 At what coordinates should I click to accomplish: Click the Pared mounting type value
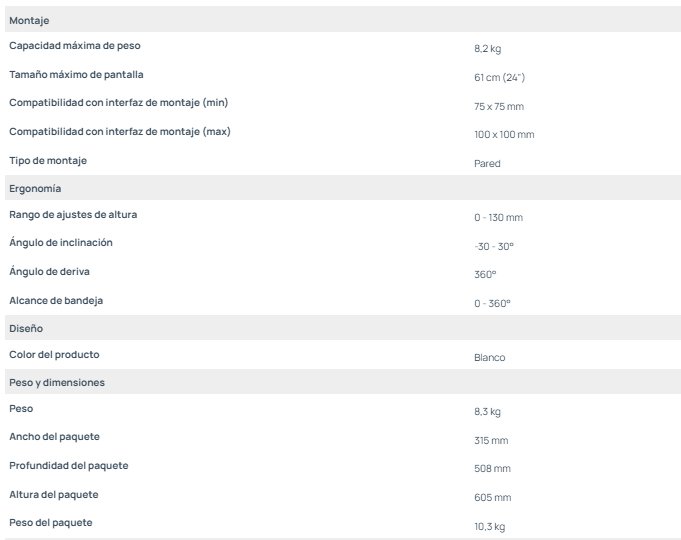coord(487,163)
